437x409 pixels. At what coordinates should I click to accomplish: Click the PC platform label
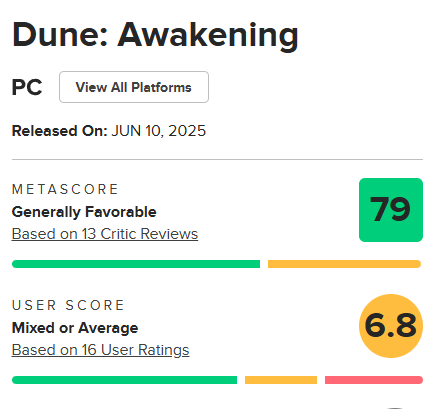click(x=27, y=87)
